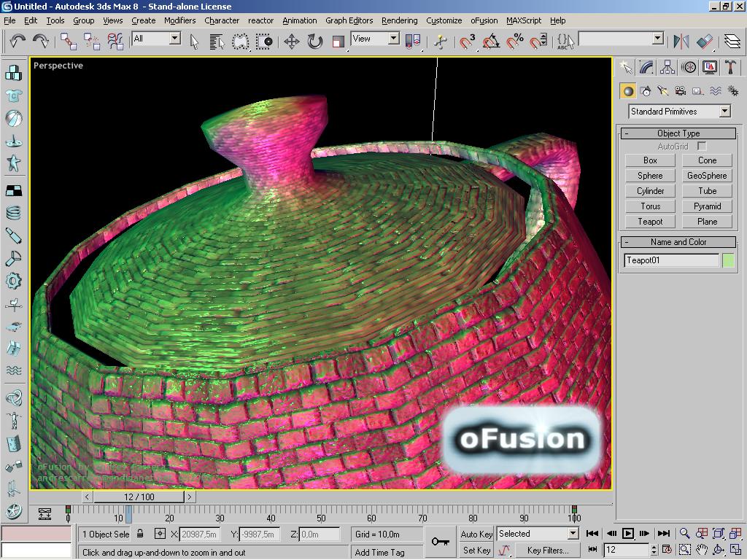
Task: Choose the Cameras creation category icon
Action: tap(681, 91)
